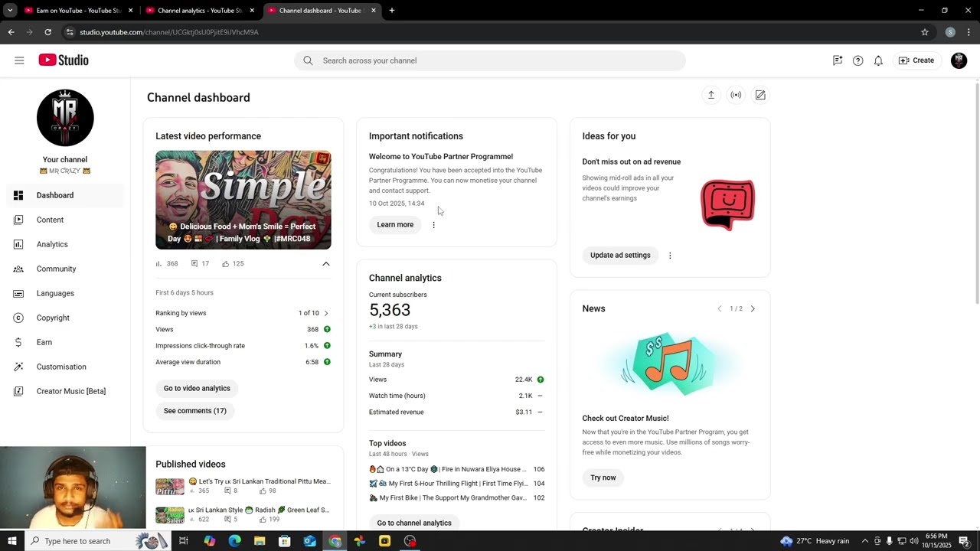This screenshot has width=980, height=551.
Task: Open the notifications bell
Action: [x=878, y=60]
